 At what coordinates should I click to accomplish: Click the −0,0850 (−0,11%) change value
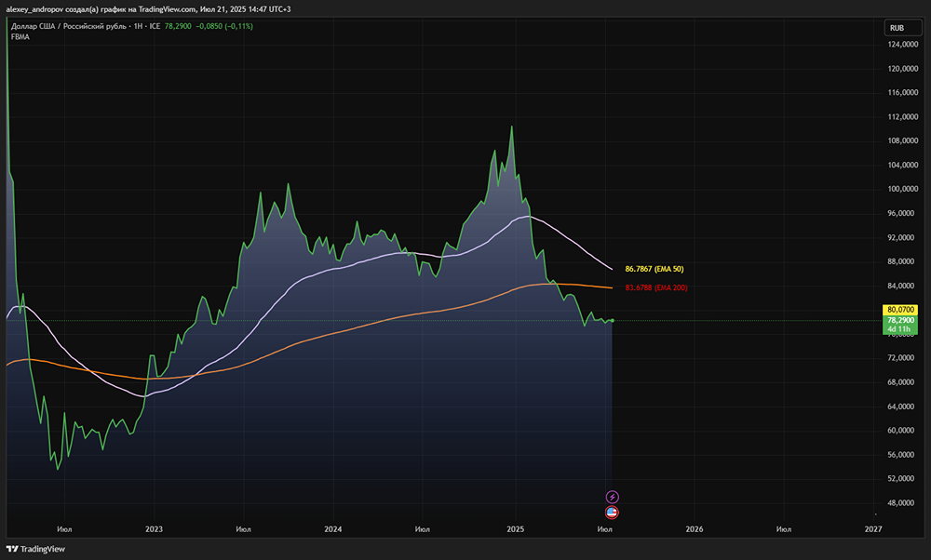click(224, 26)
